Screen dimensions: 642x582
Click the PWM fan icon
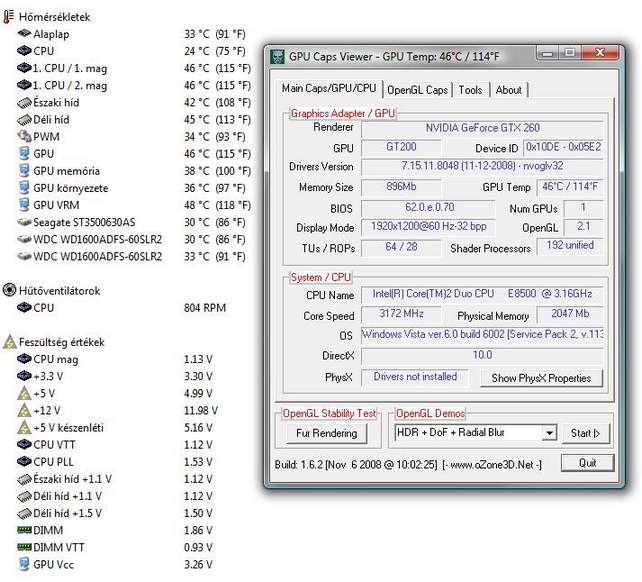24,136
